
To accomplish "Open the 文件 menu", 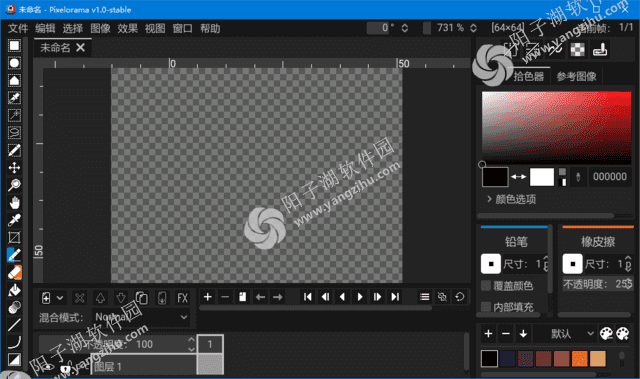I will click(x=18, y=28).
